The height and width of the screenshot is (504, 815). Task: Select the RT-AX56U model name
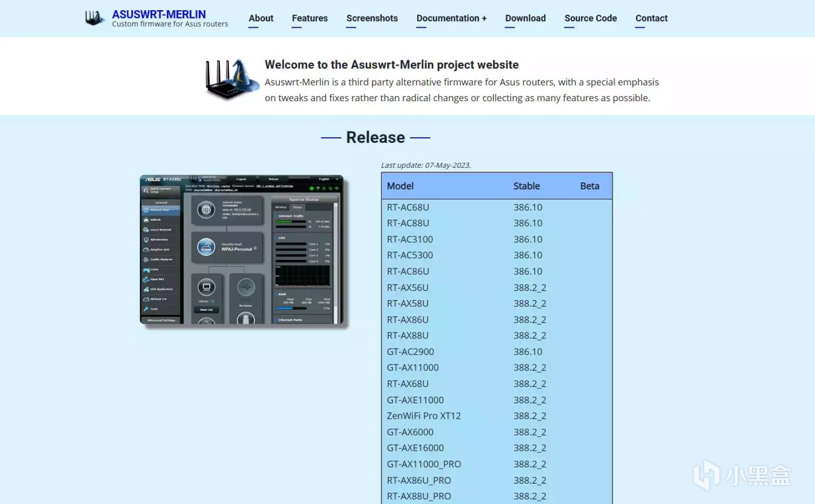[407, 288]
